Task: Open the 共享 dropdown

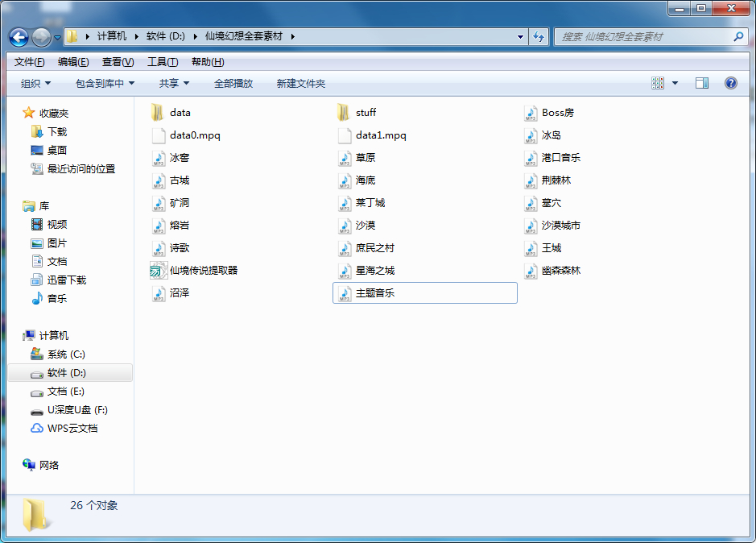Action: click(x=174, y=84)
